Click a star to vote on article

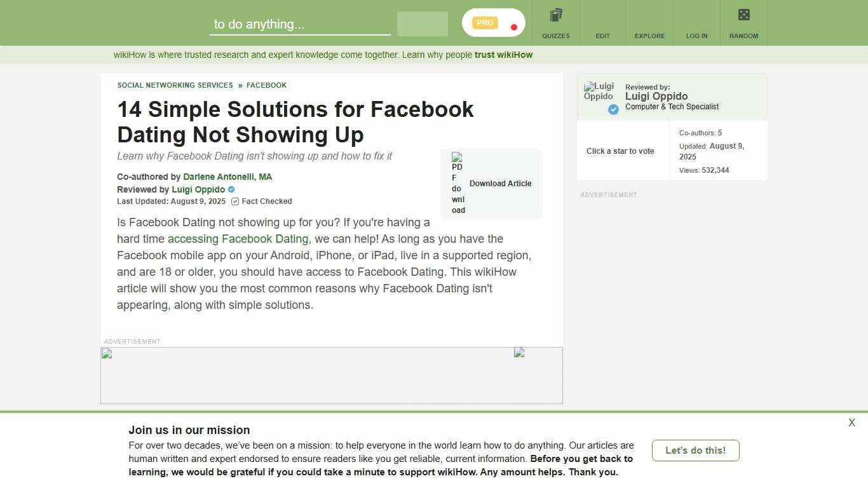(x=620, y=151)
